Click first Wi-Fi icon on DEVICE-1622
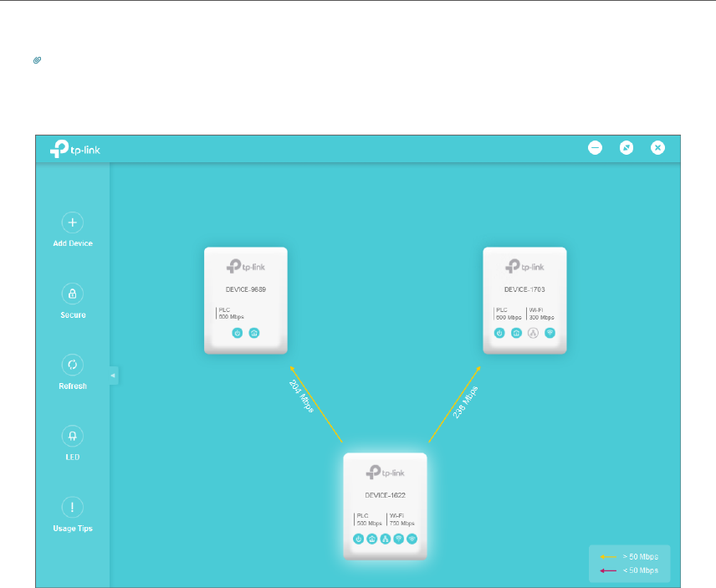716x588 pixels. point(399,539)
